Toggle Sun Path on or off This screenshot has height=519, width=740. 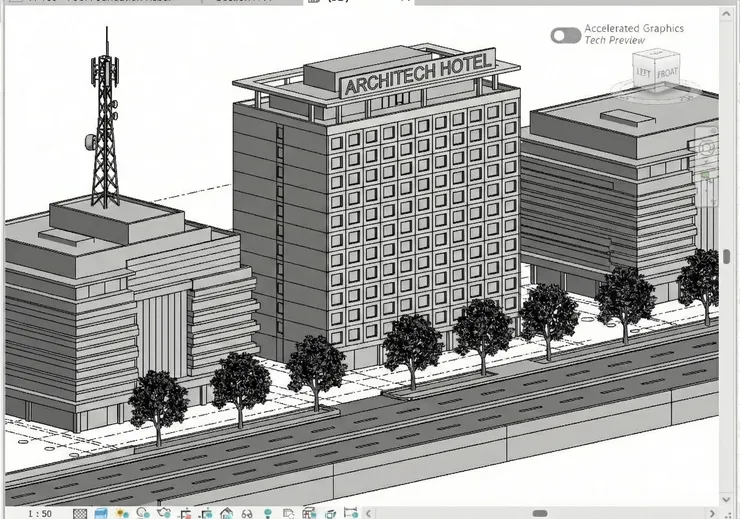tap(122, 513)
